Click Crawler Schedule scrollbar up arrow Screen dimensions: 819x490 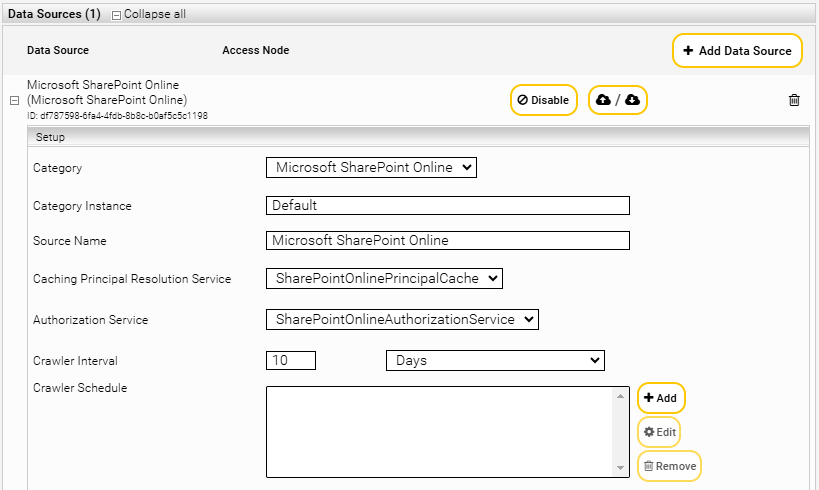pyautogui.click(x=618, y=396)
